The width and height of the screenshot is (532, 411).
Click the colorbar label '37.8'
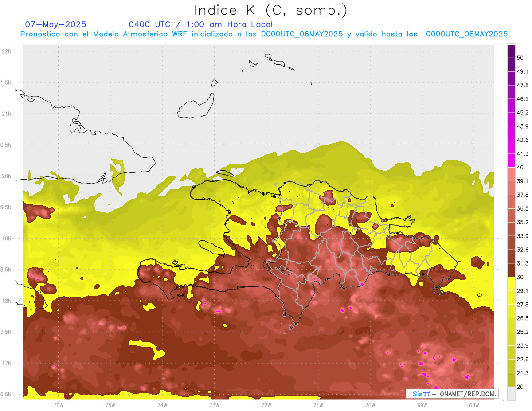coord(522,195)
